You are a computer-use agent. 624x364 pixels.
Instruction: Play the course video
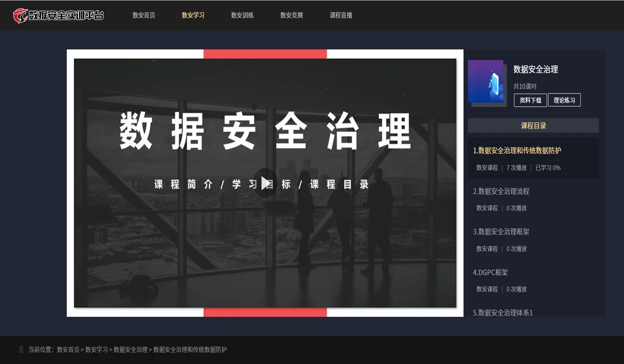pyautogui.click(x=265, y=183)
